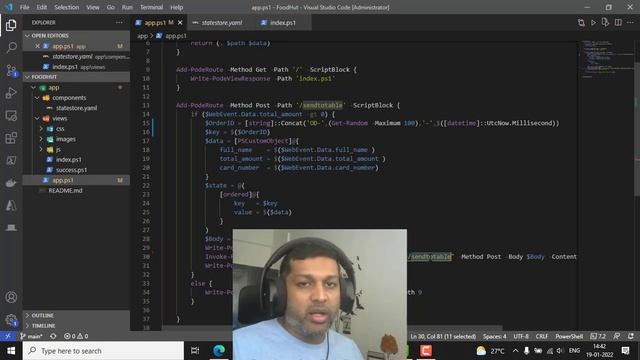Image resolution: width=640 pixels, height=360 pixels.
Task: Click the Windows taskbar search box
Action: point(103,351)
